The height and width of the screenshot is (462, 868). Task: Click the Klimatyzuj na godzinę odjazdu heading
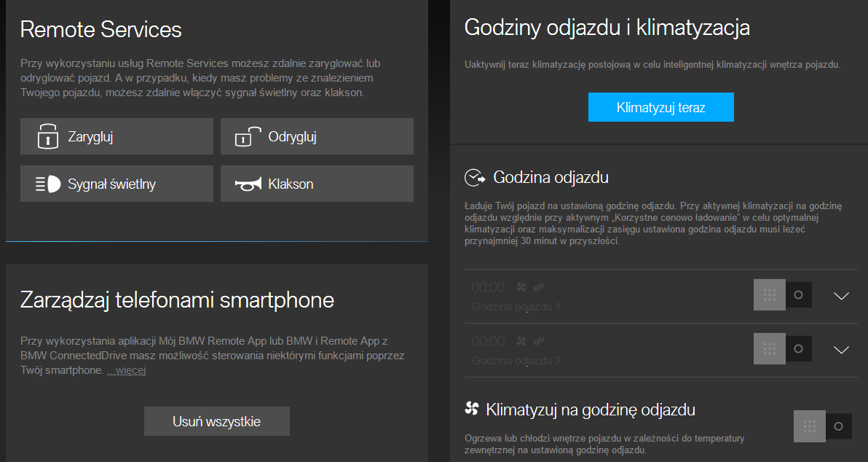point(591,410)
